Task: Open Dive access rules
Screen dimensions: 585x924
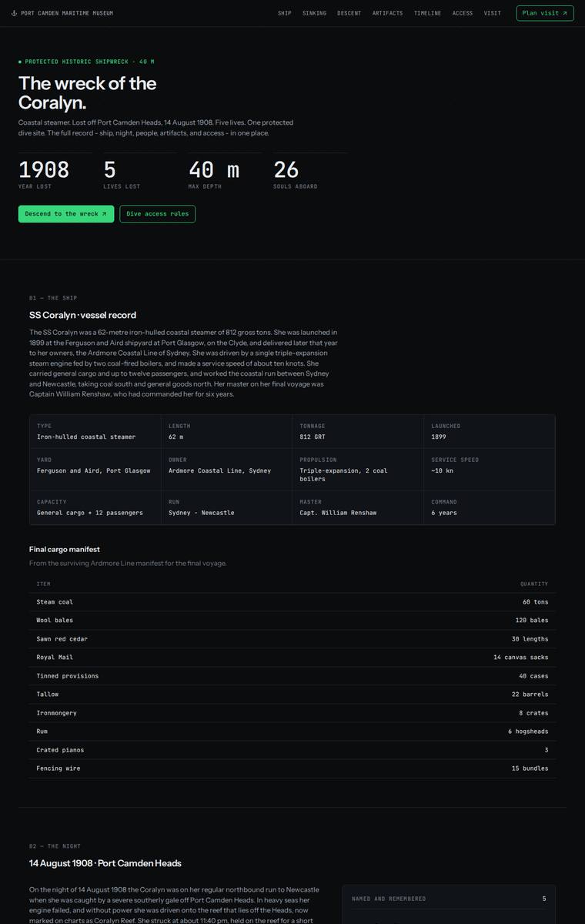Action: pos(158,214)
